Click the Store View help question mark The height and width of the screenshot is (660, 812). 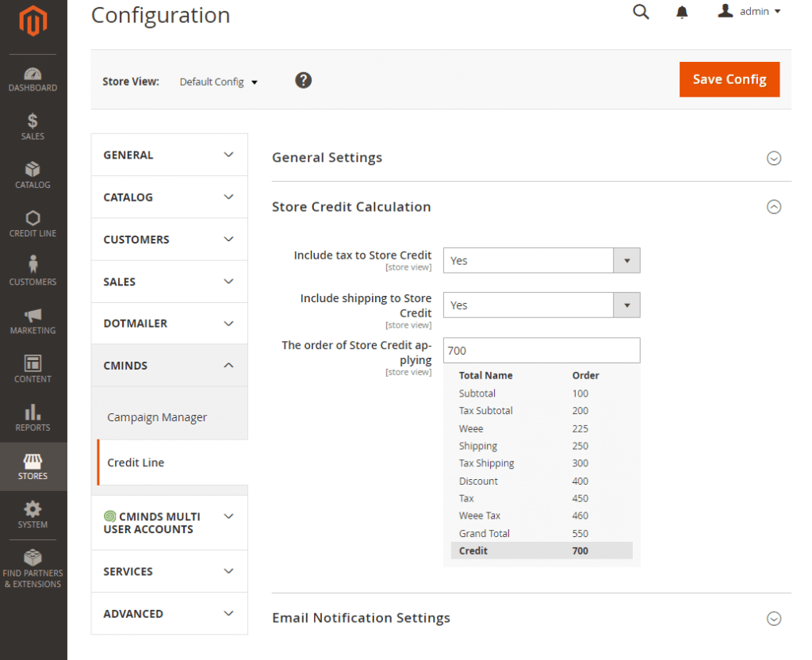(x=303, y=80)
